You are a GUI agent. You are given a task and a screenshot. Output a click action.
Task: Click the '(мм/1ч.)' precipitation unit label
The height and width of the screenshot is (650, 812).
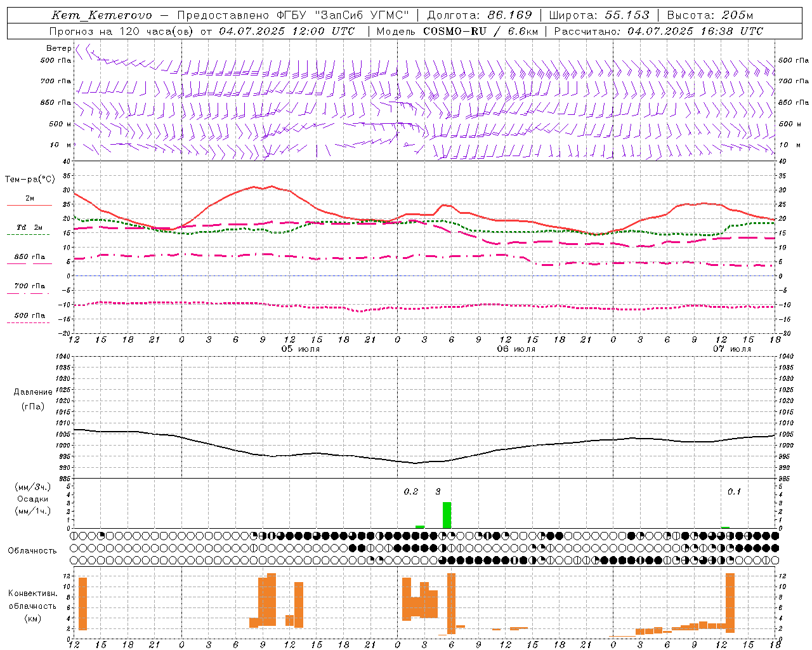33,511
